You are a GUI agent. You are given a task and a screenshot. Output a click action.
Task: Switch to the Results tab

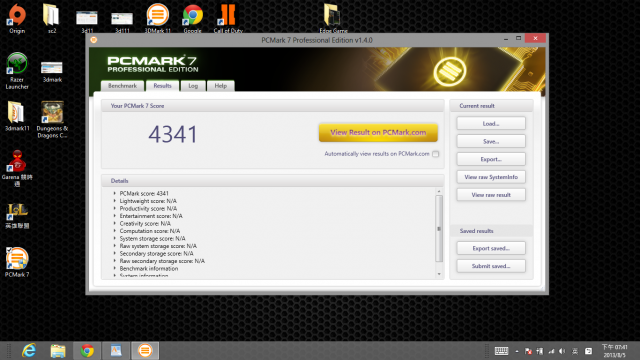(x=162, y=86)
